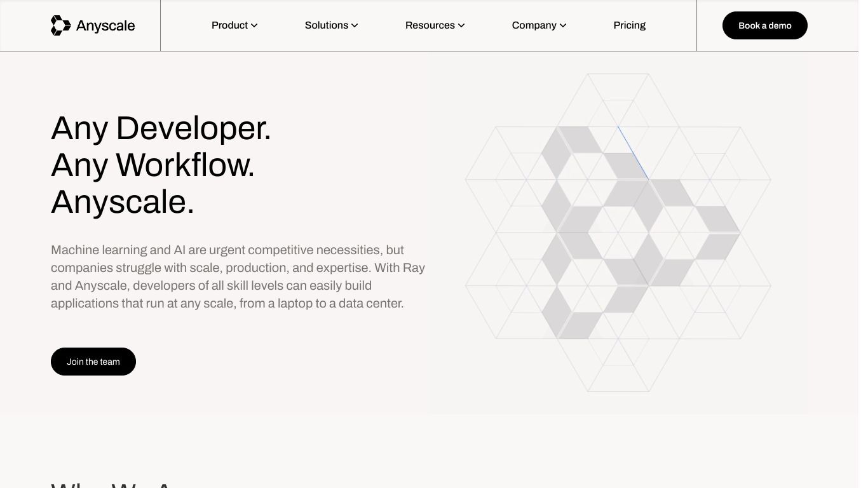Expand the Solutions chevron arrow
The height and width of the screenshot is (488, 868).
(355, 25)
